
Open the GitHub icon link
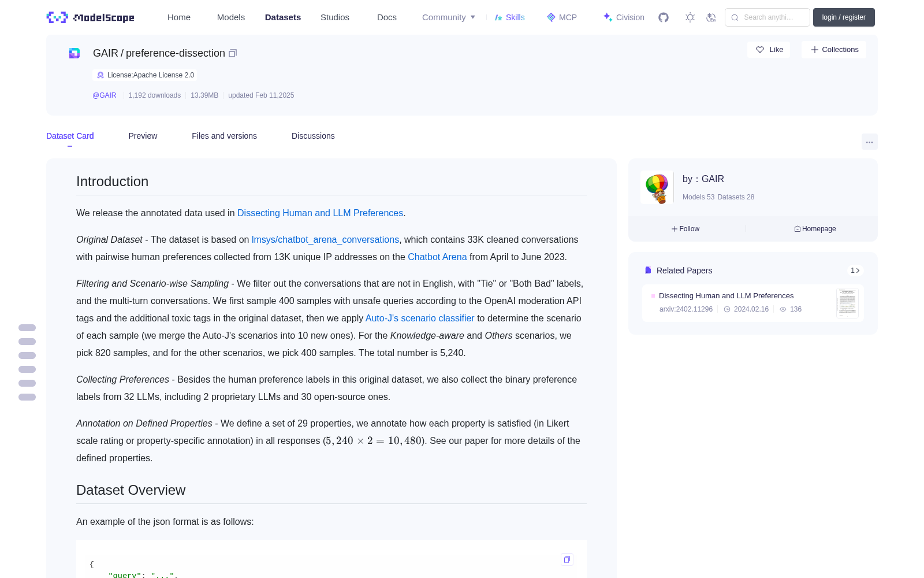pos(664,17)
